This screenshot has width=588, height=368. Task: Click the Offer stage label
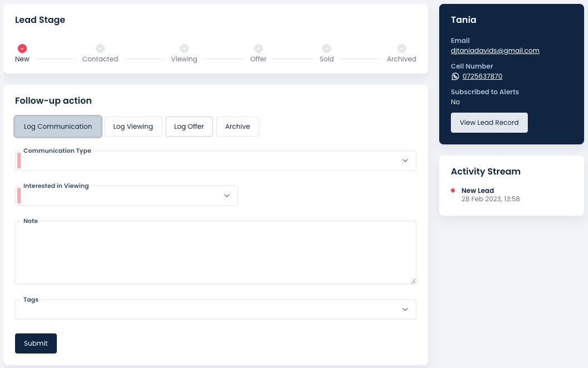[x=259, y=59]
